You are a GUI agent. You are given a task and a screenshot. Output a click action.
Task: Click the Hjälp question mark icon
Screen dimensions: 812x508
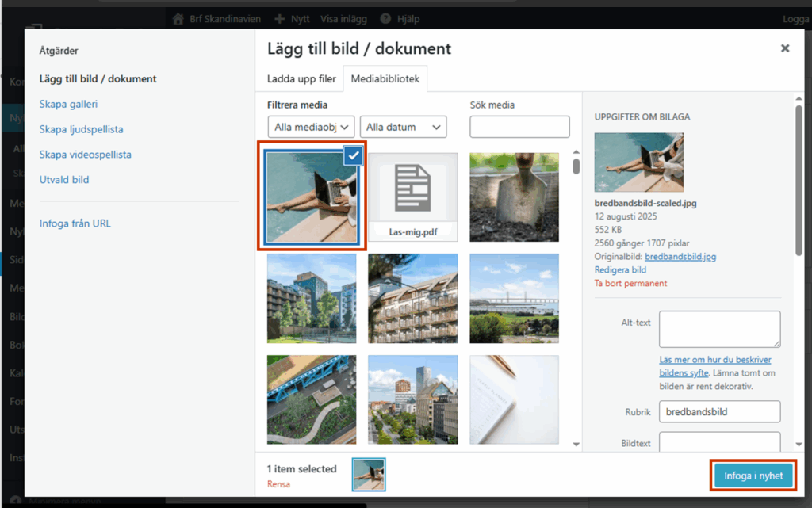[385, 19]
